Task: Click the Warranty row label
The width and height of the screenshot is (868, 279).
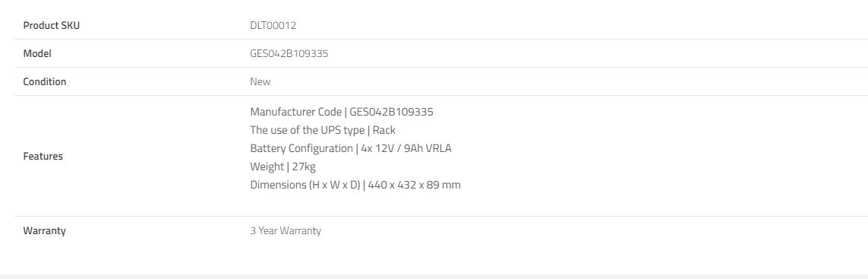Action: pyautogui.click(x=44, y=230)
